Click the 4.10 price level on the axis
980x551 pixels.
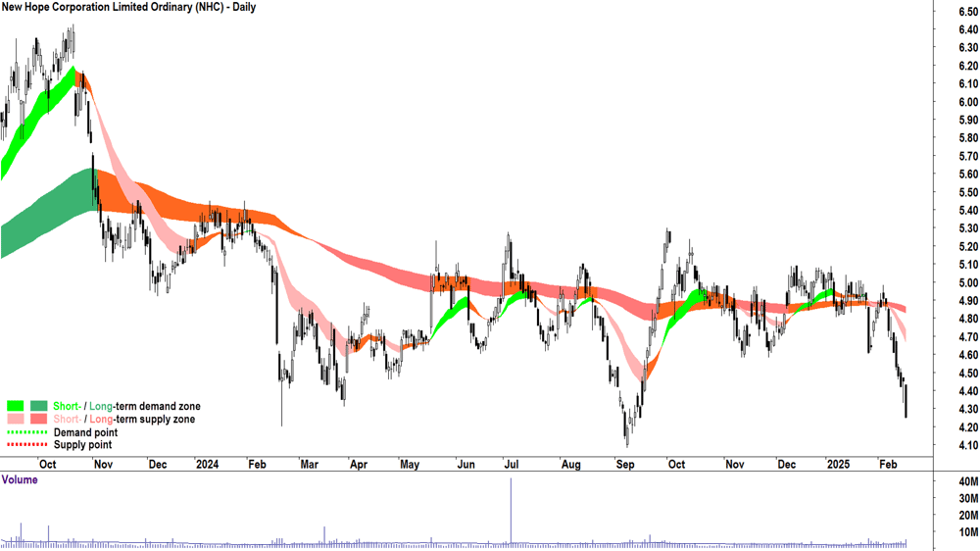(x=968, y=445)
